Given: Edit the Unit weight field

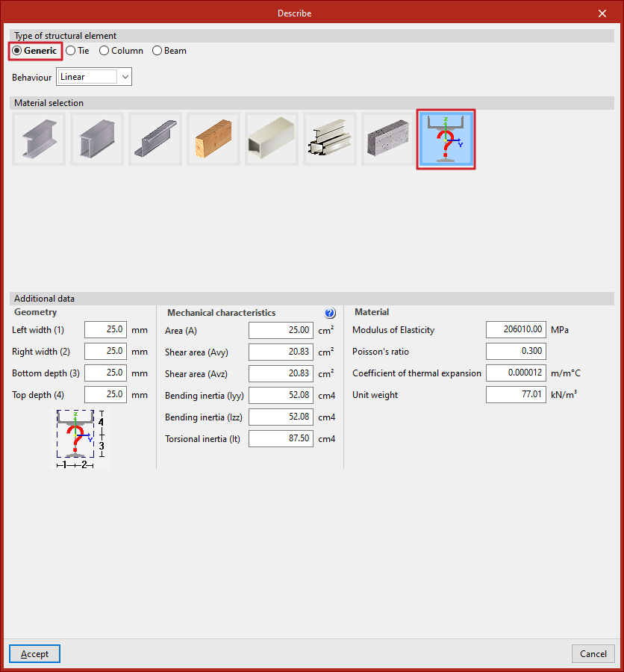Looking at the screenshot, I should pyautogui.click(x=516, y=394).
